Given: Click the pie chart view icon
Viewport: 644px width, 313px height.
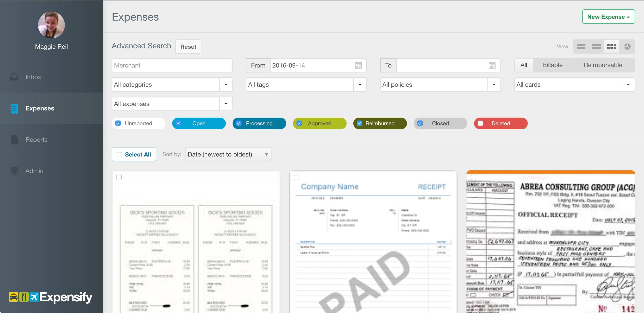Looking at the screenshot, I should coord(628,46).
